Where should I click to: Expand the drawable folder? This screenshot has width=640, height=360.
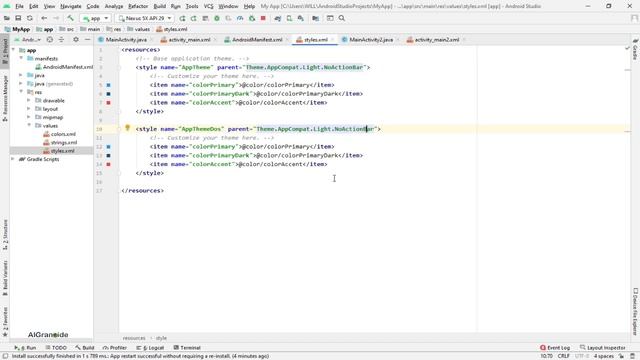coord(29,100)
